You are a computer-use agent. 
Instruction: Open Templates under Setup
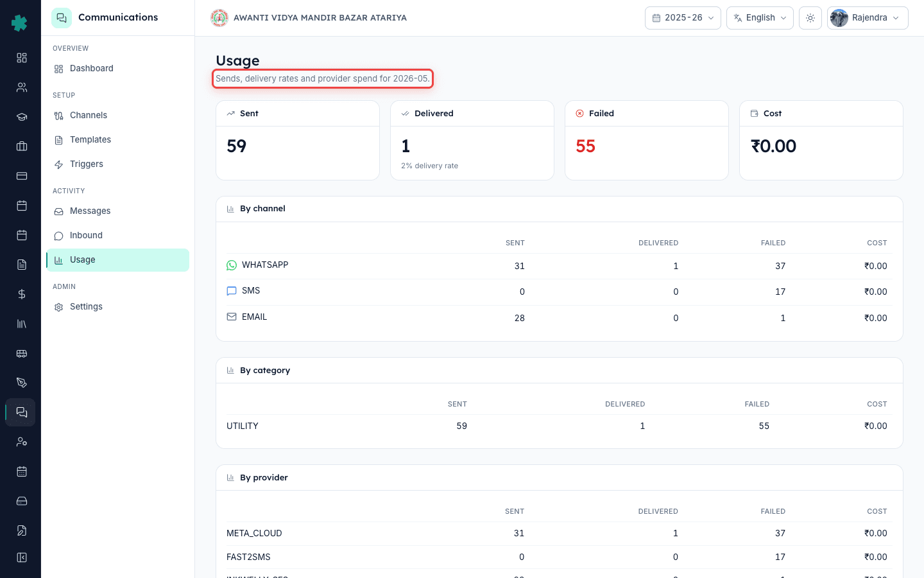point(117,140)
